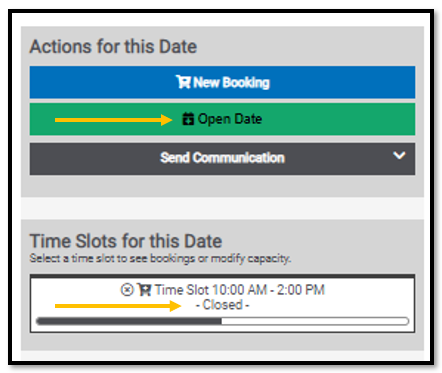442x373 pixels.
Task: Click the Time Slots for this Date heading
Action: coord(126,241)
